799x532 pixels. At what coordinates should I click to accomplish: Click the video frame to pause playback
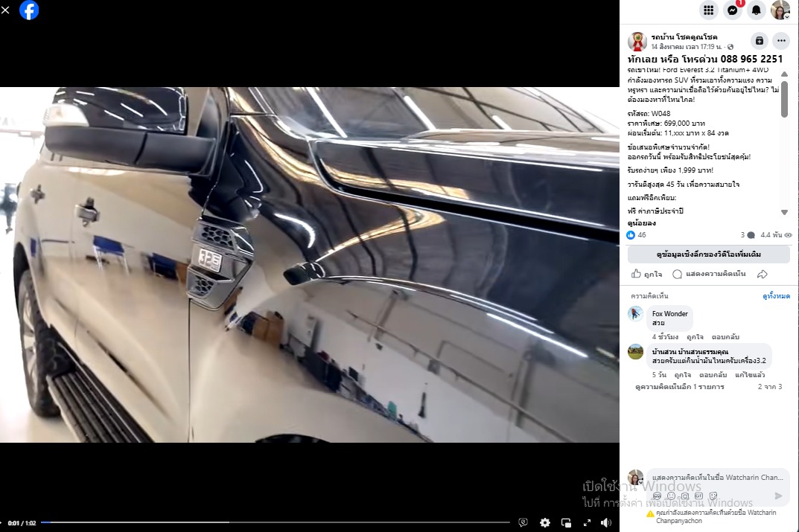click(x=309, y=265)
